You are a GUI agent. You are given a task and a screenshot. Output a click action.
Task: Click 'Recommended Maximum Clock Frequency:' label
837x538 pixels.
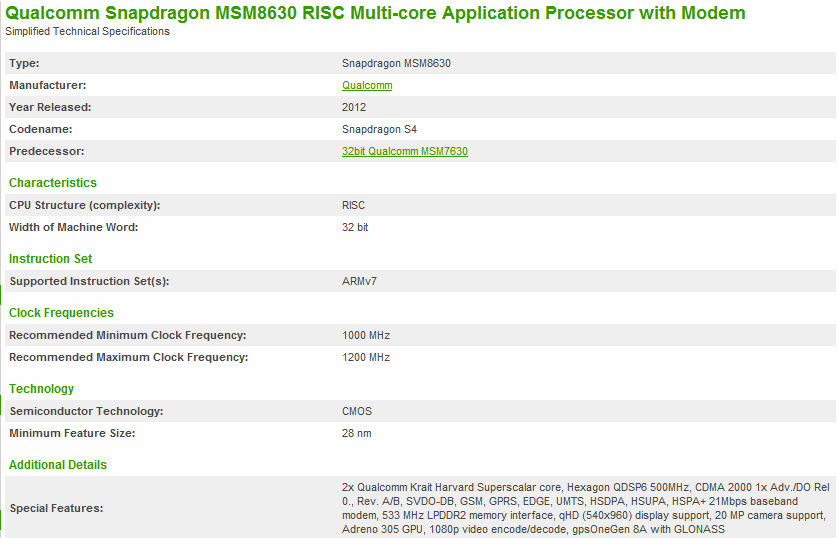[129, 357]
